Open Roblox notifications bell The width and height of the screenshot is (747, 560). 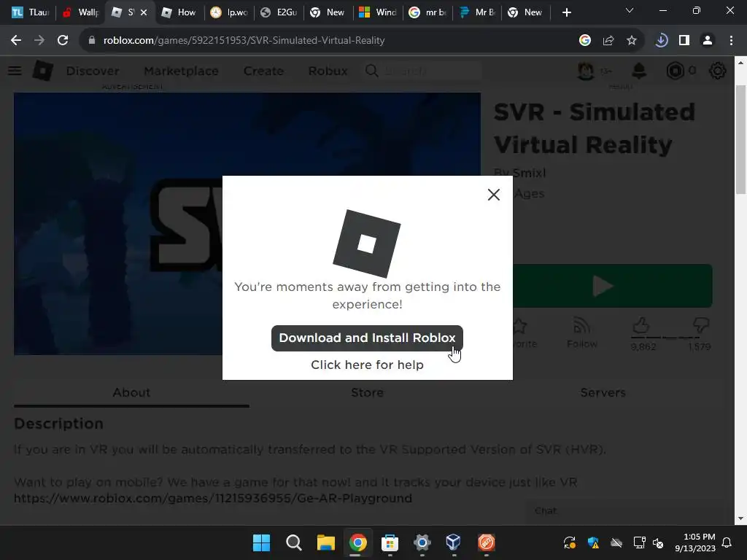pos(639,71)
